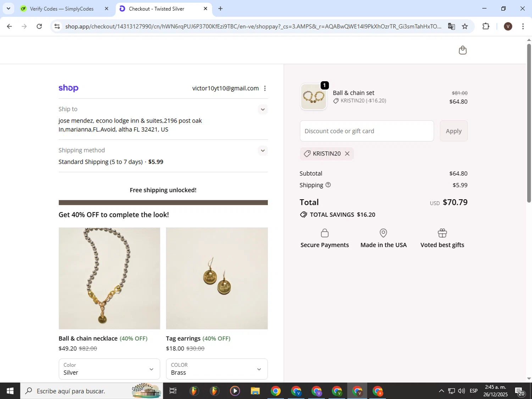
Task: Click the Tag earrings title
Action: [183, 338]
